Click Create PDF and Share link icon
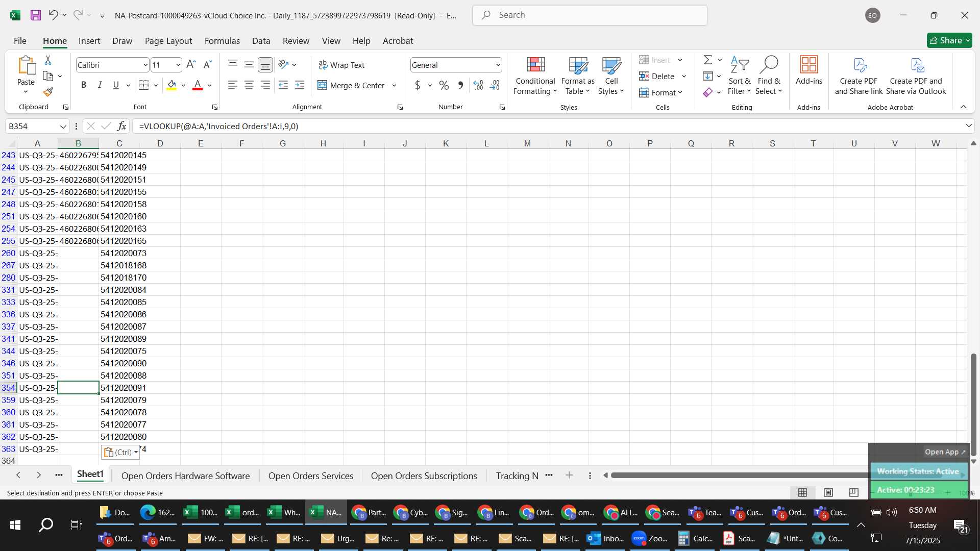Screen dimensions: 980x551 click(x=859, y=76)
